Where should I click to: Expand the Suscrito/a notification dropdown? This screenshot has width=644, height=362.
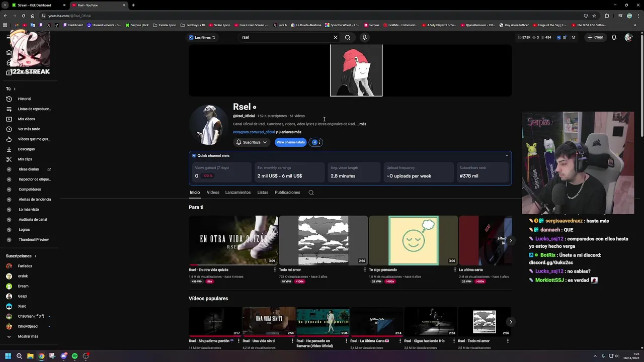tap(252, 142)
